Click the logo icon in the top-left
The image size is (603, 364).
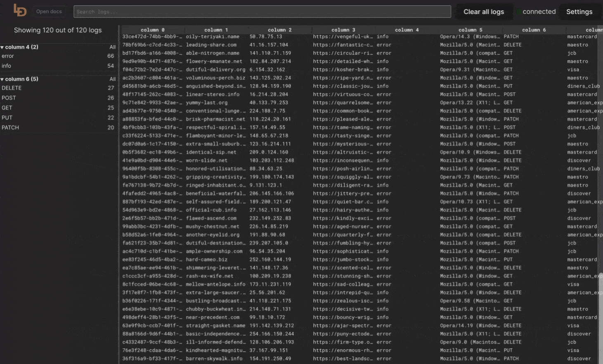click(20, 11)
